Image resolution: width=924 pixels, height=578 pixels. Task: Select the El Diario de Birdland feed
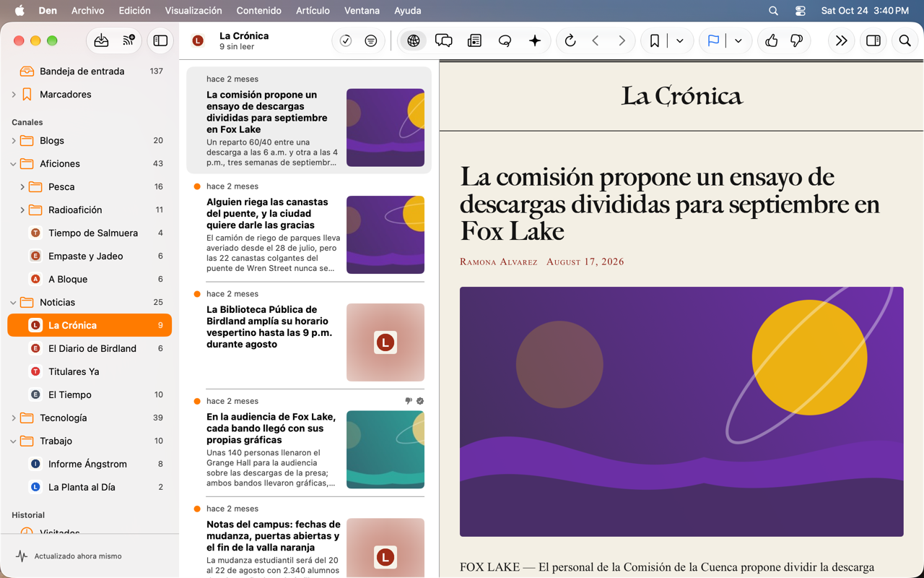tap(90, 348)
